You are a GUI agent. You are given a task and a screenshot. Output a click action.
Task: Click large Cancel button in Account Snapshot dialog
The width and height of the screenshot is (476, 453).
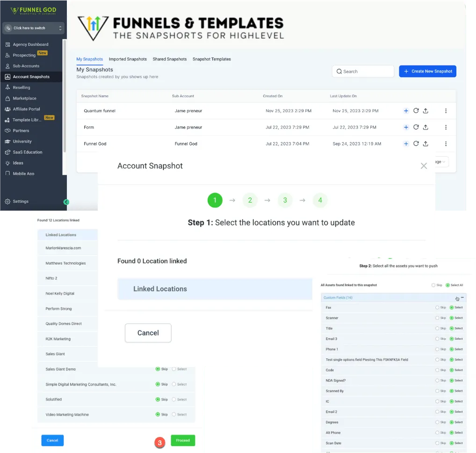click(148, 333)
